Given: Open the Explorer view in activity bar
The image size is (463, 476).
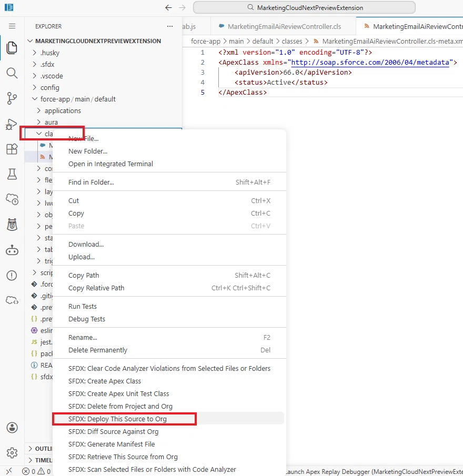Looking at the screenshot, I should [12, 48].
